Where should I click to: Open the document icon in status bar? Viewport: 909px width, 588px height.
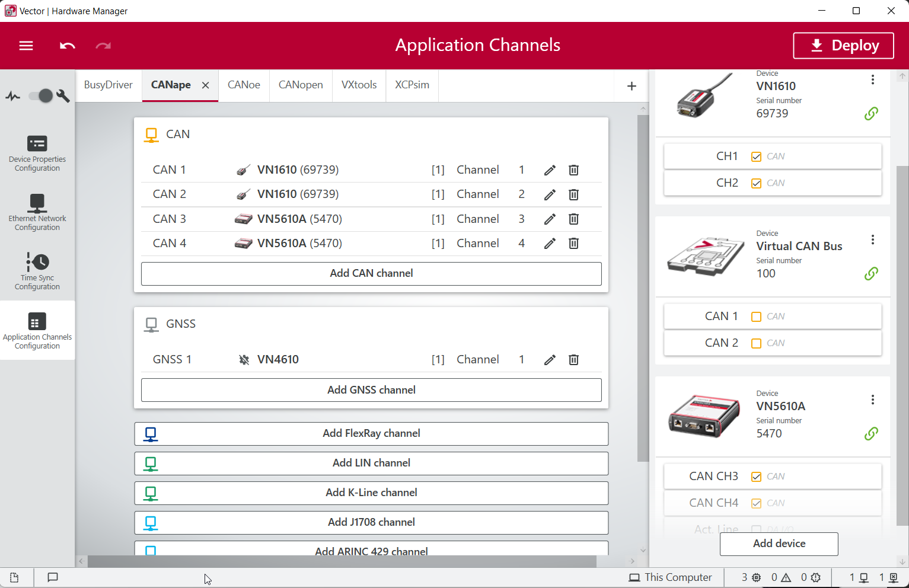tap(14, 577)
